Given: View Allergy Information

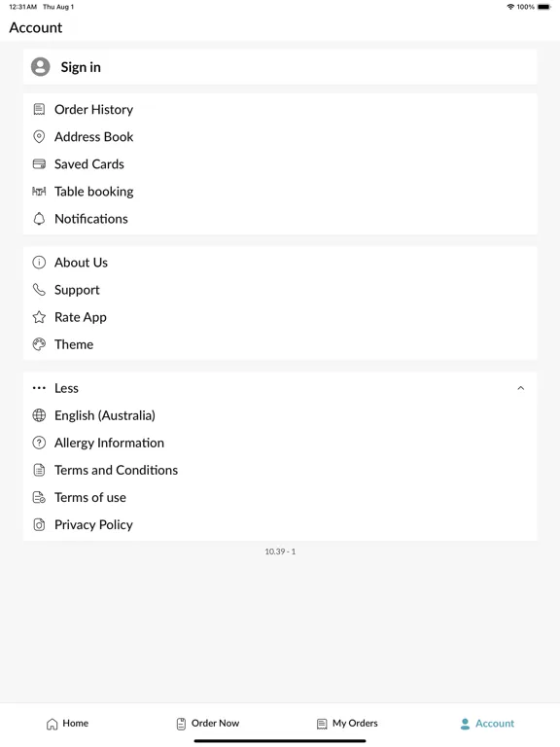Looking at the screenshot, I should click(280, 444).
